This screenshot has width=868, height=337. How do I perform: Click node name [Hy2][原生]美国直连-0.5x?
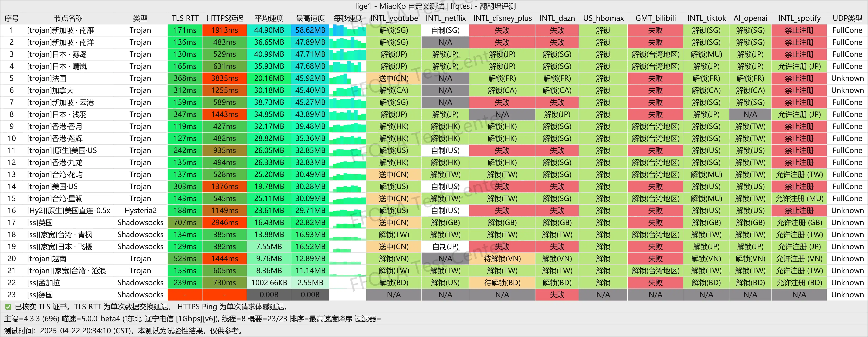[x=69, y=211]
